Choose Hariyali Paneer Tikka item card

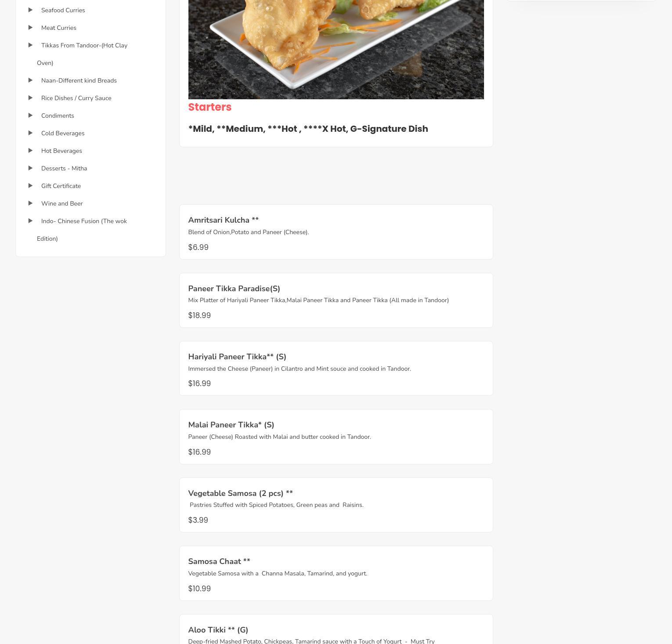click(336, 368)
